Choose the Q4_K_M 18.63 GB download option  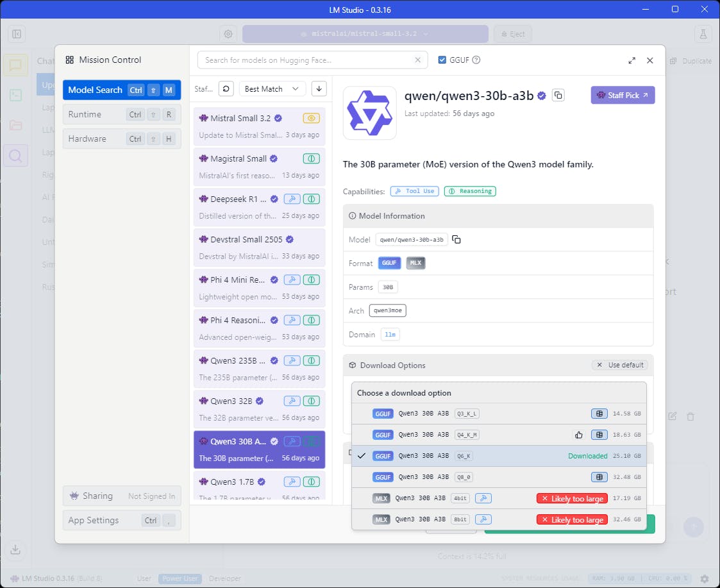click(499, 435)
